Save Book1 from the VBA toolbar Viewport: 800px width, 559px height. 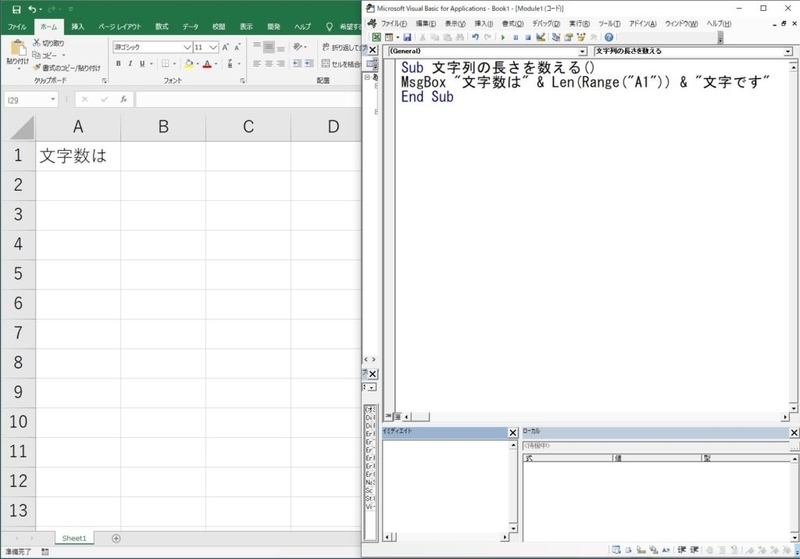pyautogui.click(x=407, y=37)
